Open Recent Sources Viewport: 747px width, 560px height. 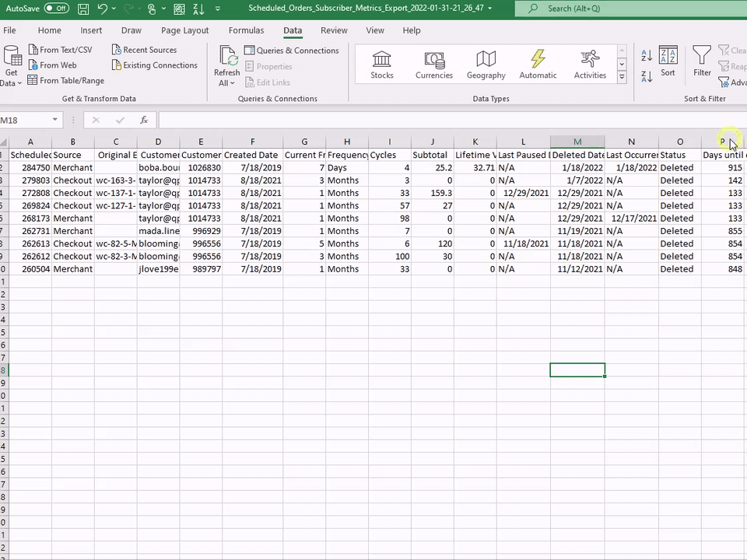(145, 50)
